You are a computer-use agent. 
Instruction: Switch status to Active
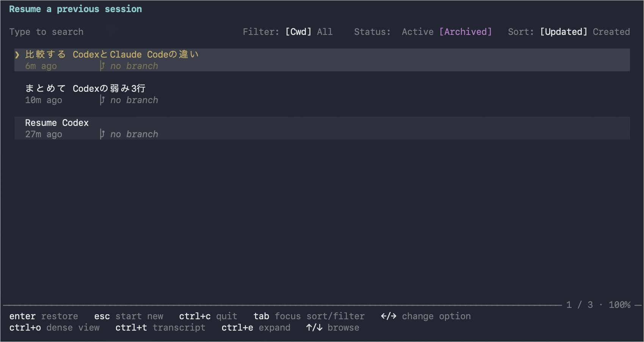coord(418,32)
